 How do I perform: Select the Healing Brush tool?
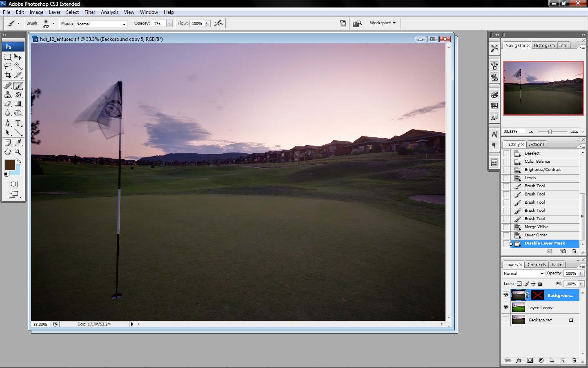(x=8, y=85)
